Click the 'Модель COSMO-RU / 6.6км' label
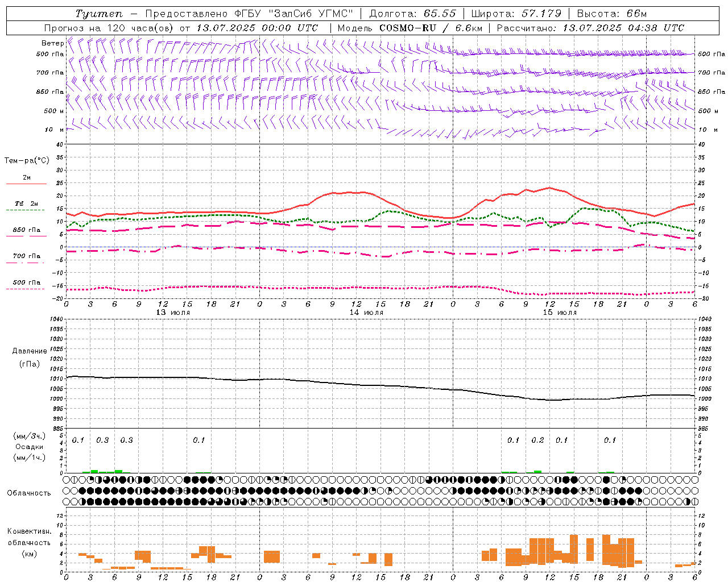The width and height of the screenshot is (728, 582). [410, 28]
